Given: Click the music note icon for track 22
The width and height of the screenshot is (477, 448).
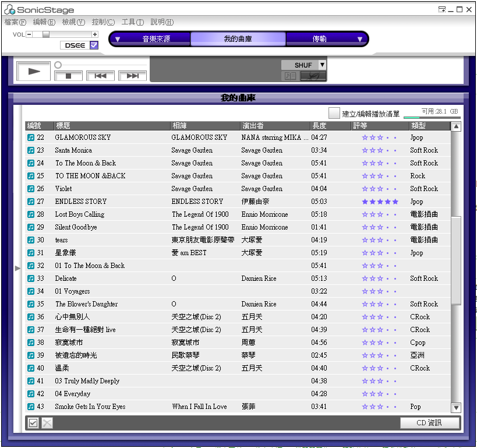Looking at the screenshot, I should click(31, 137).
